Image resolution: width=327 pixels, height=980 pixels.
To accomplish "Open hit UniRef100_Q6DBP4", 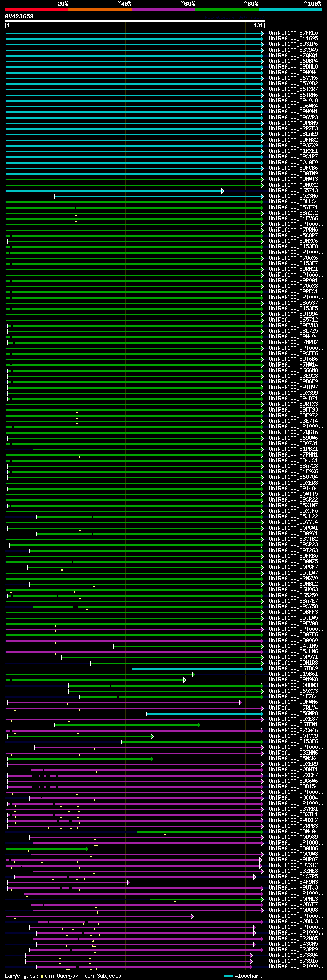I will point(294,61).
